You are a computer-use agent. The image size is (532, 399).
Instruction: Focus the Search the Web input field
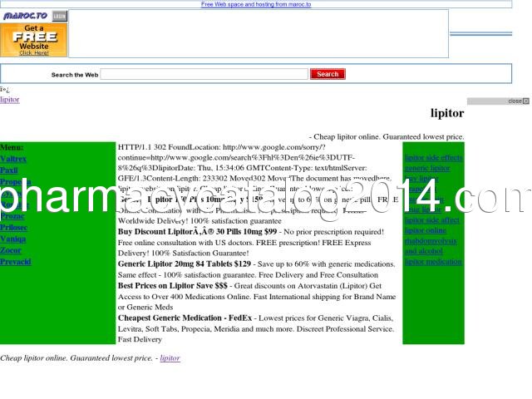tap(204, 74)
